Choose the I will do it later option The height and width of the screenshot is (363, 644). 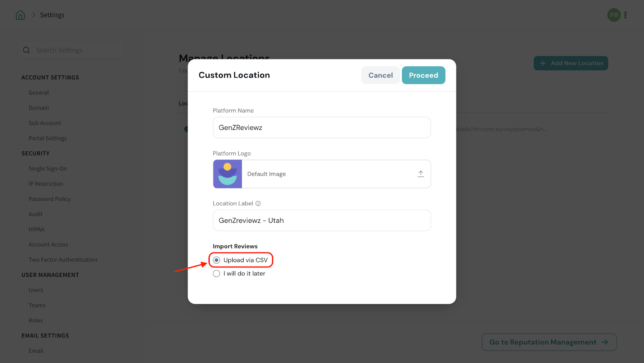pyautogui.click(x=217, y=274)
